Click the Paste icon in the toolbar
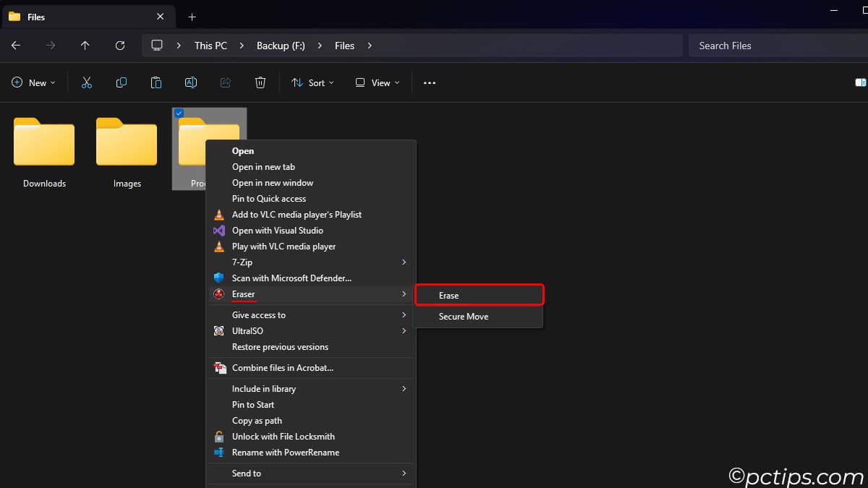 coord(156,82)
